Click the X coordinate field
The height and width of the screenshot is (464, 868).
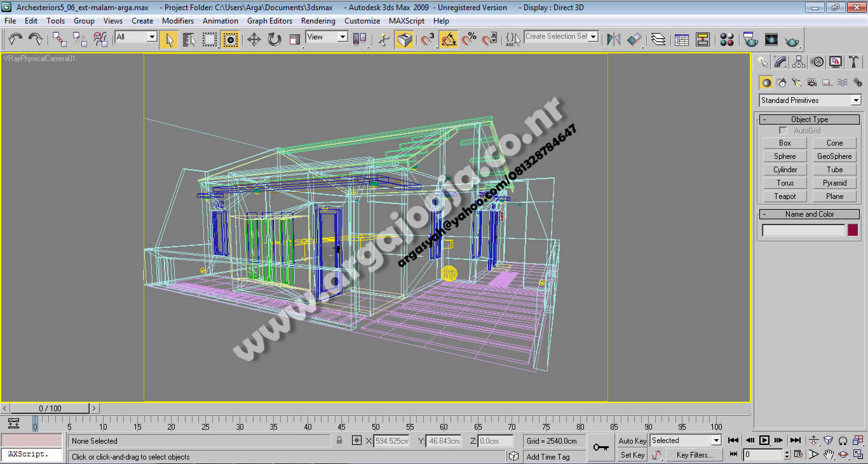[391, 440]
